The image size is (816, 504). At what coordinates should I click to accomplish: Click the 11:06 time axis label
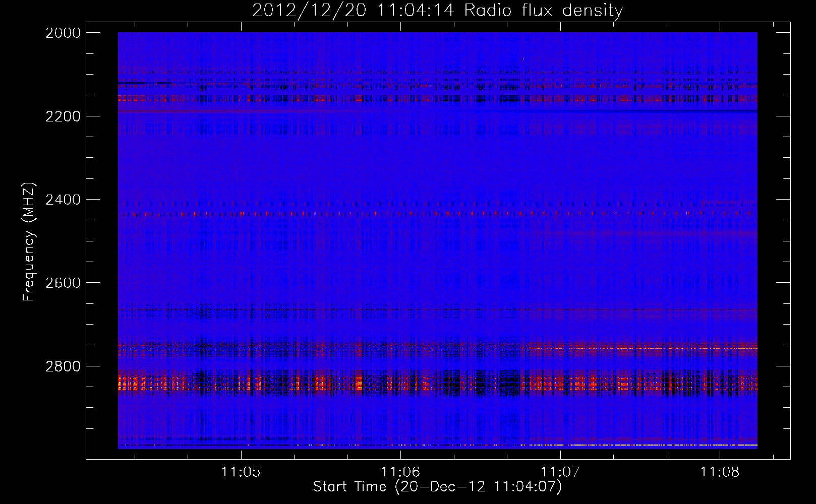pyautogui.click(x=400, y=472)
